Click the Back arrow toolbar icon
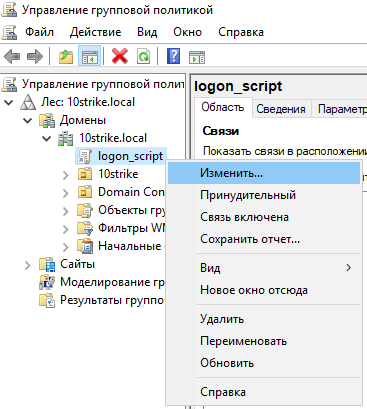Viewport: 367px width, 409px height. pos(12,56)
